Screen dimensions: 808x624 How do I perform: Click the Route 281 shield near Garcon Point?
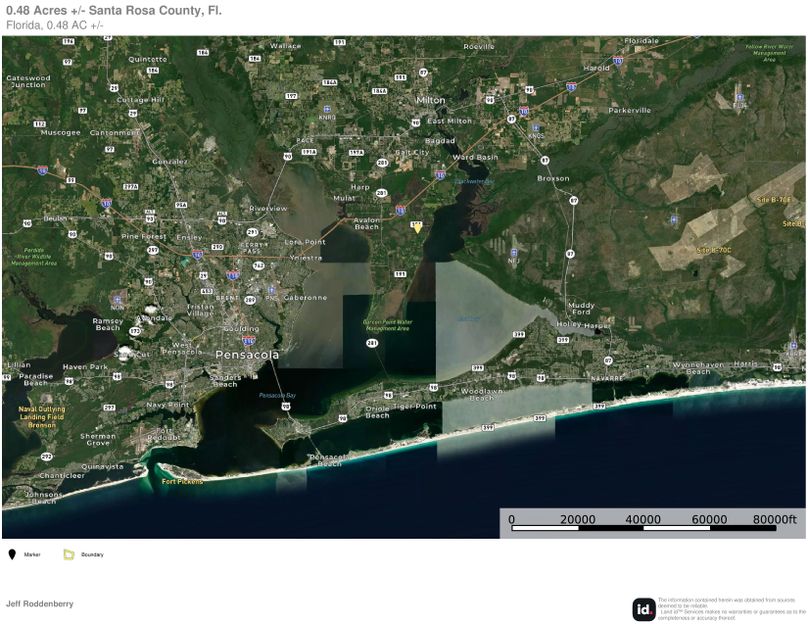(372, 340)
